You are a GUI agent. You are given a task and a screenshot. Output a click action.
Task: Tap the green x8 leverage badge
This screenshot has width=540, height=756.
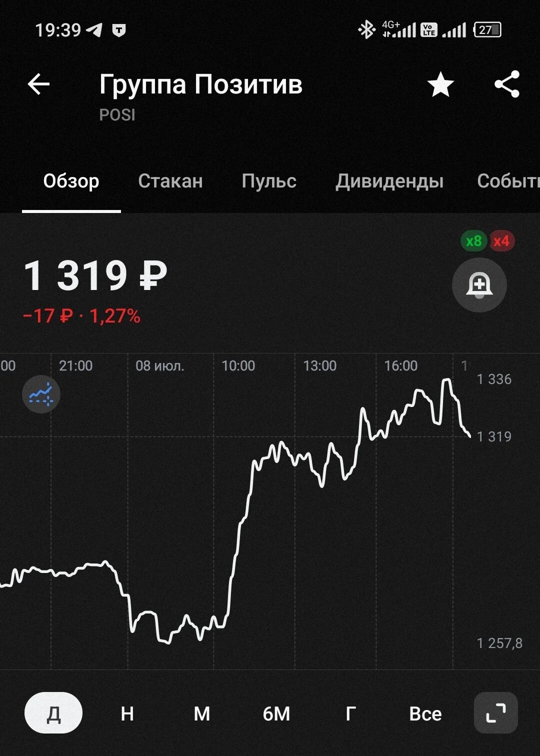(473, 241)
